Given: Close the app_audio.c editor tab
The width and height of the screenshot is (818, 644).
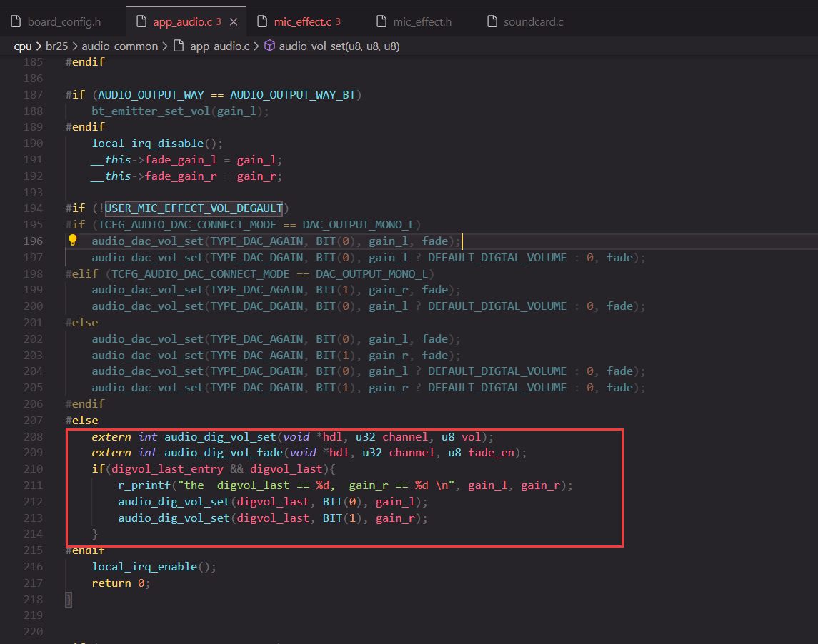Looking at the screenshot, I should click(x=234, y=22).
